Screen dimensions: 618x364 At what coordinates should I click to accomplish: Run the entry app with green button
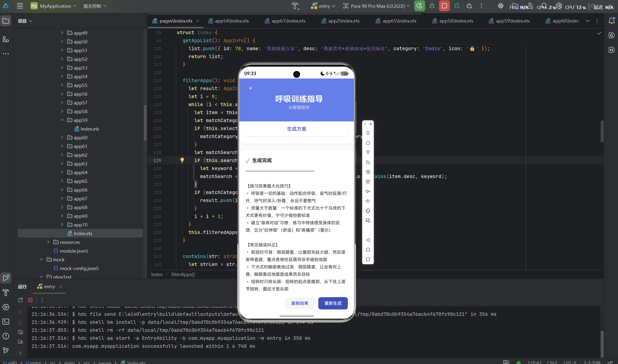pyautogui.click(x=420, y=6)
